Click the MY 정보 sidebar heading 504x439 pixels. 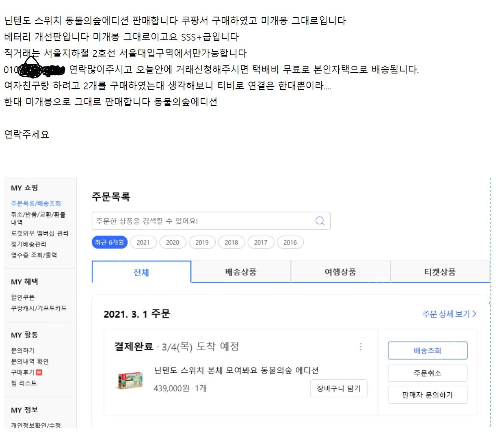point(24,410)
